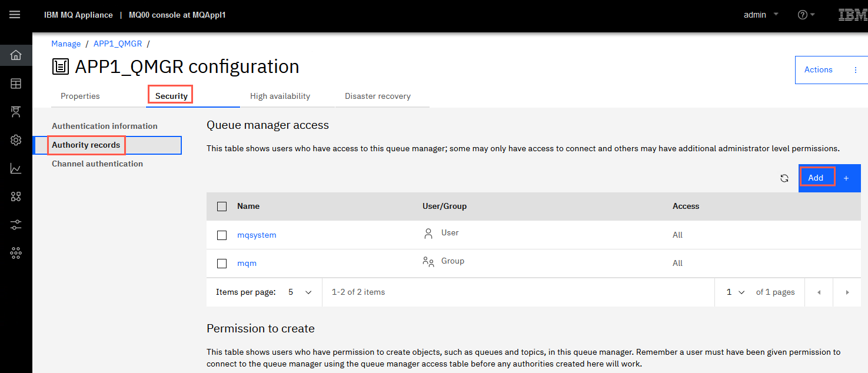Open the hamburger navigation menu

[15, 15]
